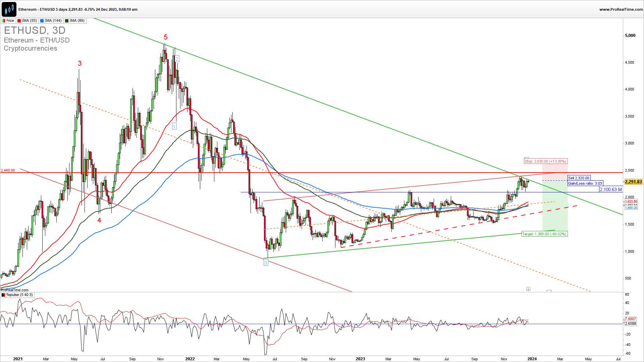Click the 2024 label on time axis
644x362 pixels.
[532, 359]
